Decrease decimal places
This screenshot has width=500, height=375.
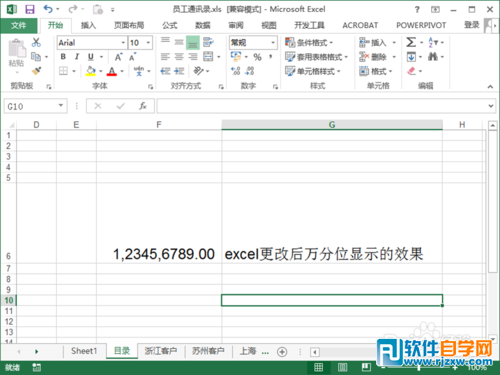click(x=250, y=71)
